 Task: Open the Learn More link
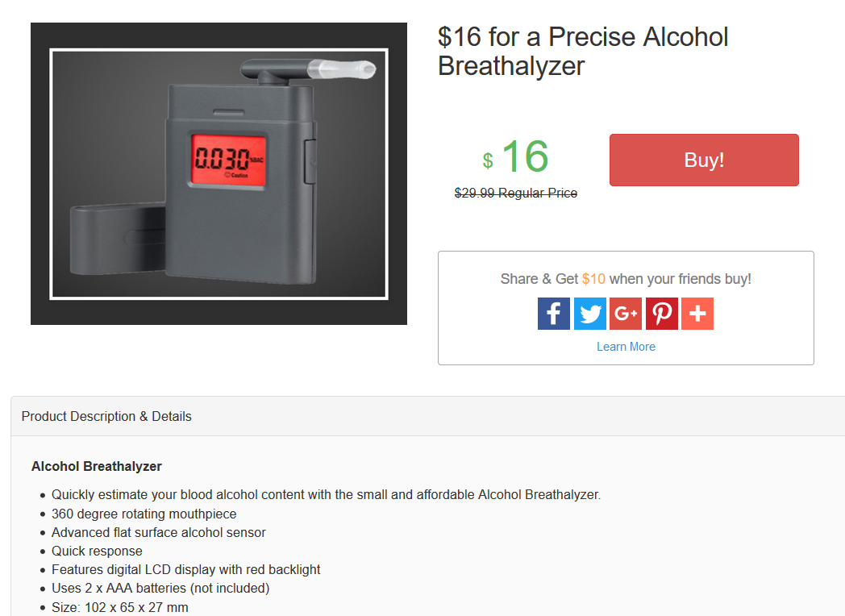(x=626, y=347)
